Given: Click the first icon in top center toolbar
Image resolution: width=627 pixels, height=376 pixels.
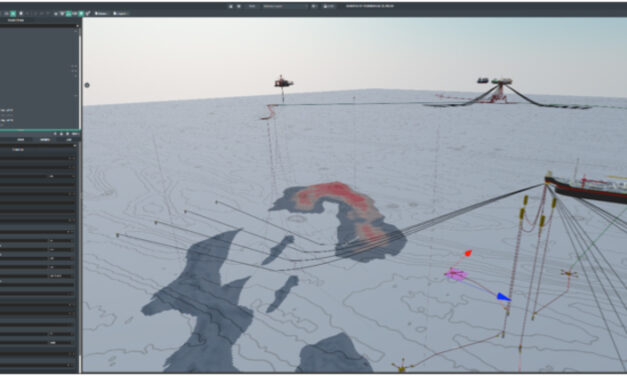Looking at the screenshot, I should tap(231, 6).
